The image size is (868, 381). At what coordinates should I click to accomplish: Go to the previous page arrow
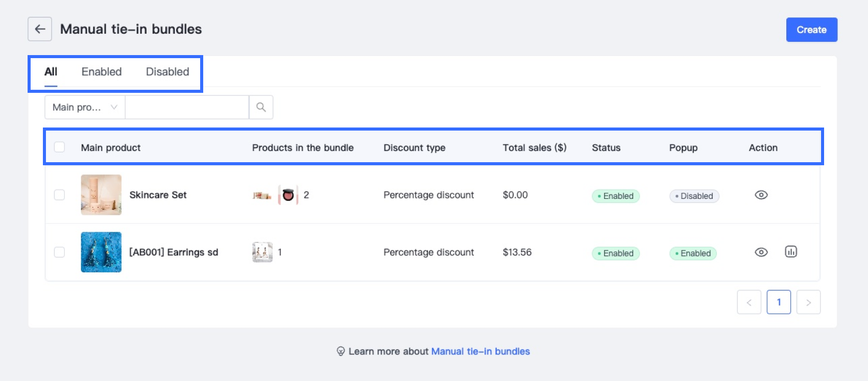pos(749,302)
